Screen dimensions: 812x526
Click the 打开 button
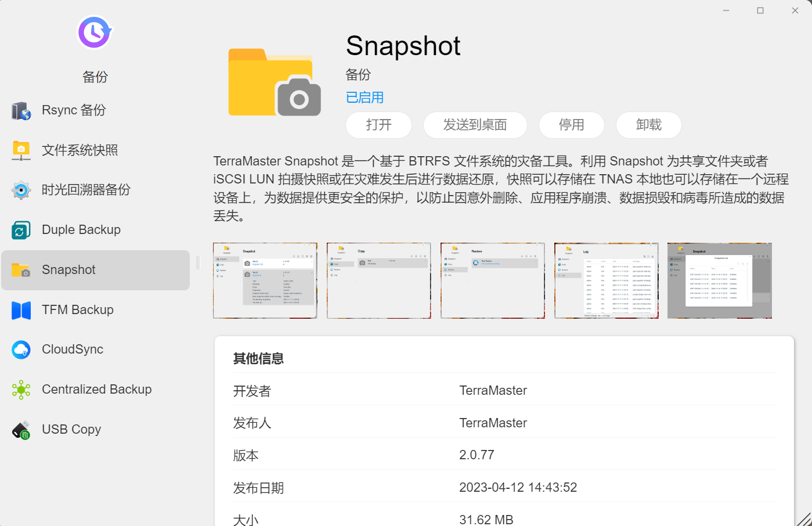(379, 125)
